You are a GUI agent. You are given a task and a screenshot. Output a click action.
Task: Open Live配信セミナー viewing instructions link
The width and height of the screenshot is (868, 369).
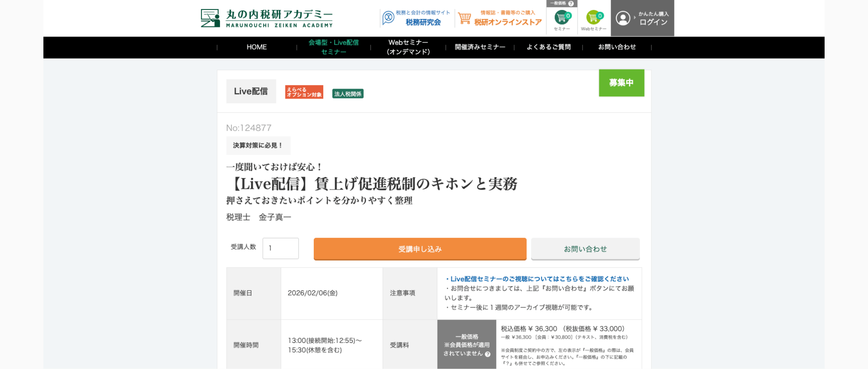pos(539,279)
